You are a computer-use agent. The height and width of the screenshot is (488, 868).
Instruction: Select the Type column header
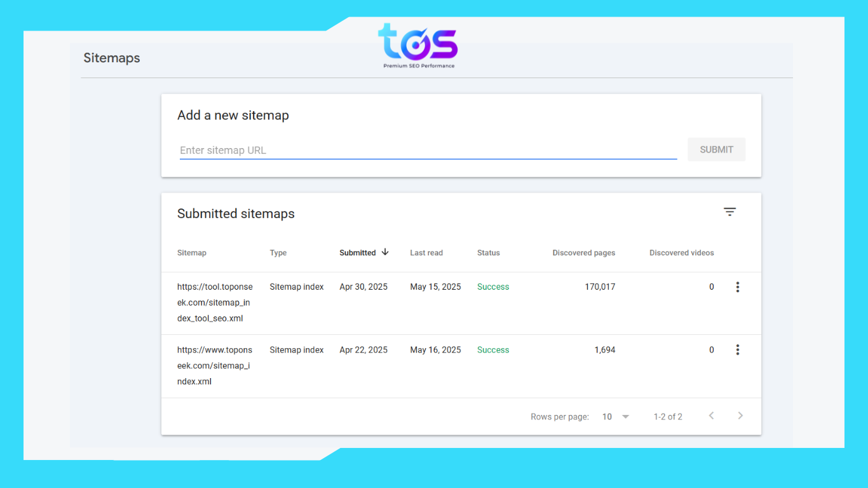click(x=278, y=252)
